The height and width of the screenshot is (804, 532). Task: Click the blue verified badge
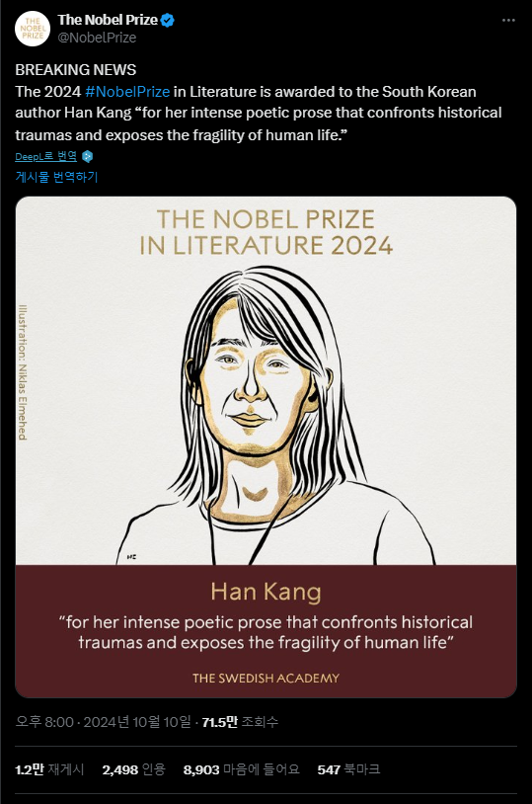(x=168, y=20)
